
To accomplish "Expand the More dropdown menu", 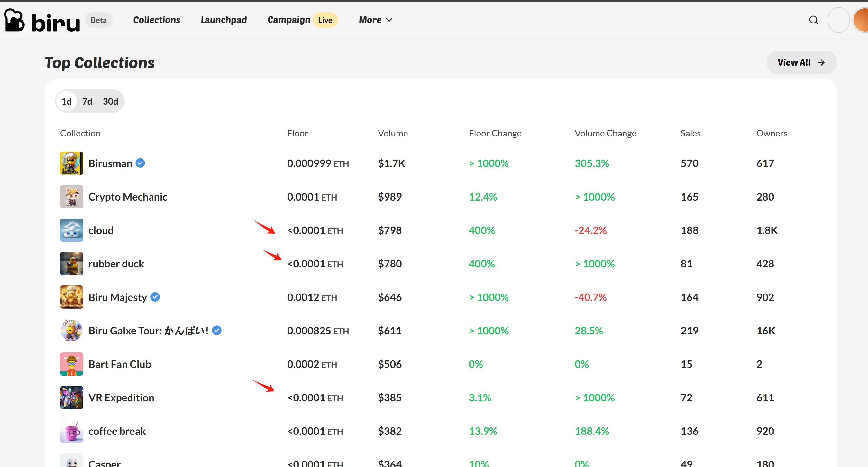I will pyautogui.click(x=370, y=20).
